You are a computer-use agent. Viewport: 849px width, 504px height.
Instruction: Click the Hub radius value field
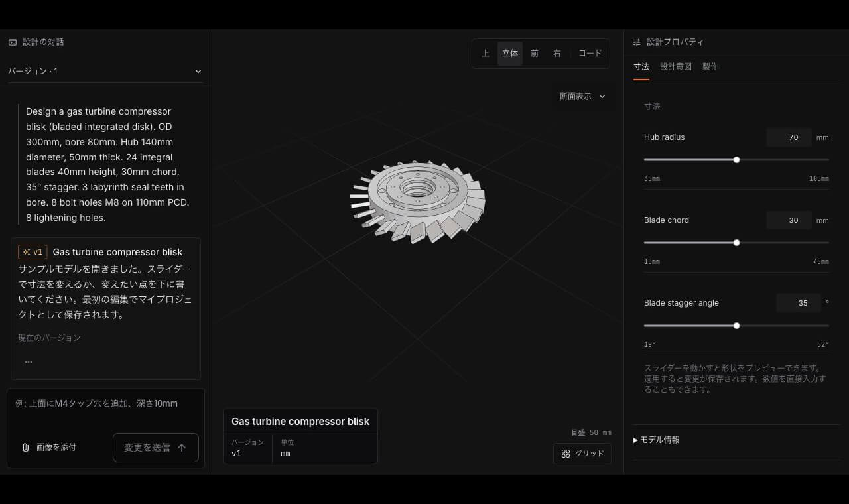789,137
